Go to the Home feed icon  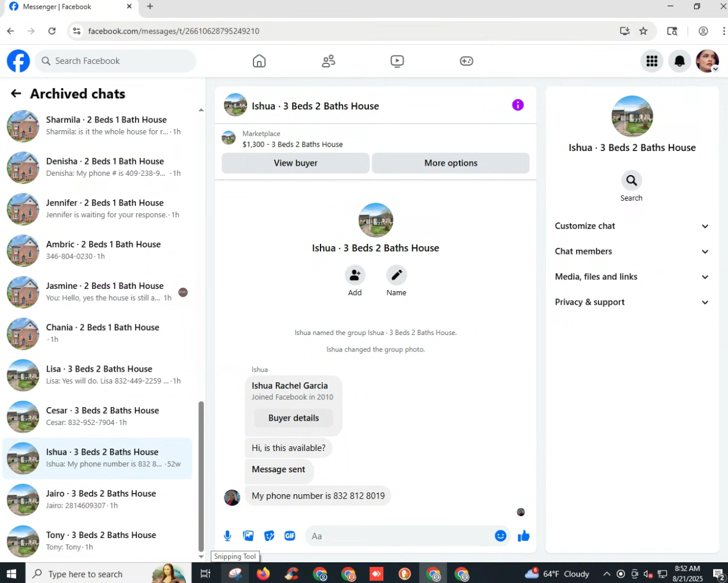259,61
